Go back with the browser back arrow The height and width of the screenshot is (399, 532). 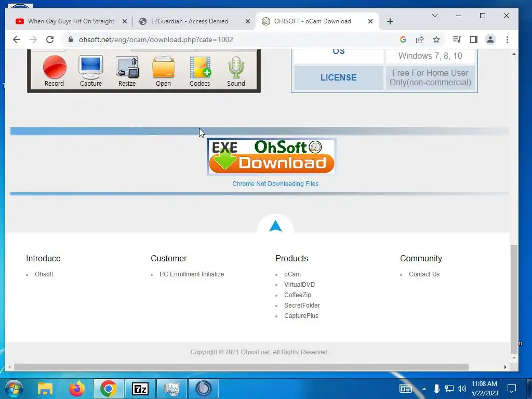(x=16, y=39)
